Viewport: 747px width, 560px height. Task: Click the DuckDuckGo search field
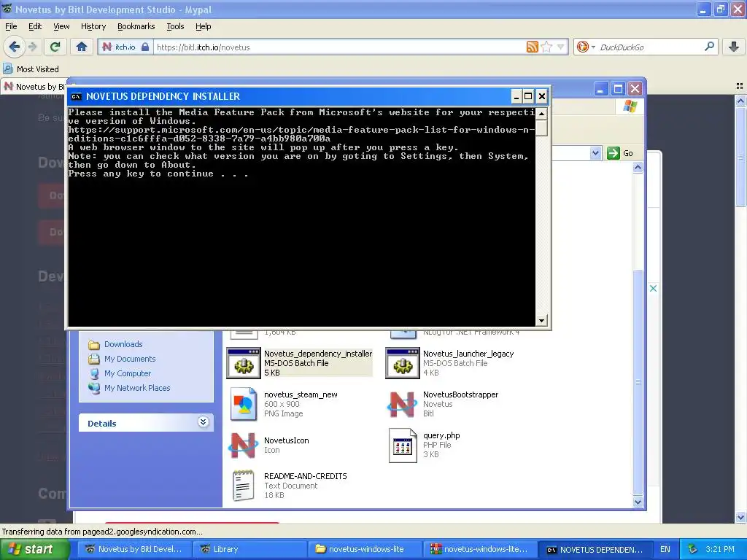pos(650,47)
